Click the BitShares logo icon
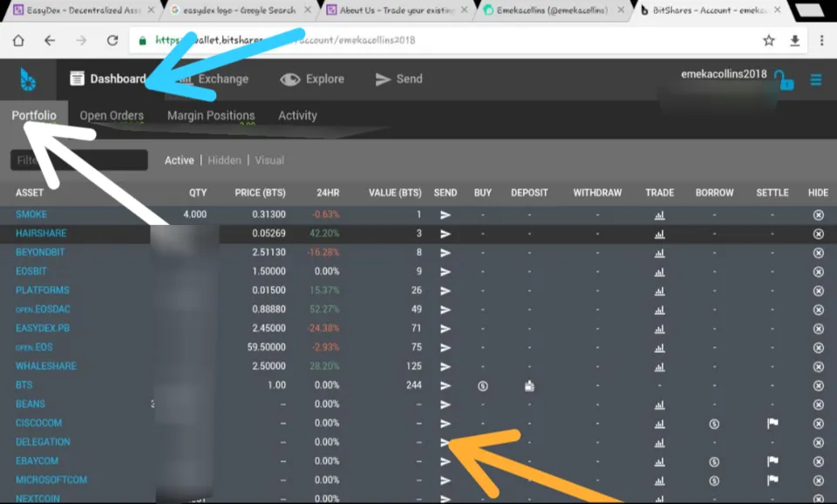This screenshot has width=837, height=504. tap(28, 79)
